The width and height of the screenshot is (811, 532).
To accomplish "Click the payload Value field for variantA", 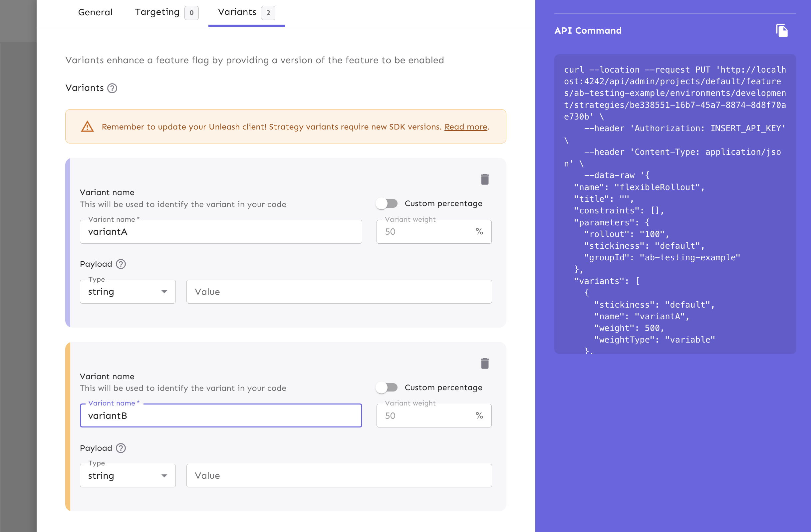I will [x=339, y=291].
